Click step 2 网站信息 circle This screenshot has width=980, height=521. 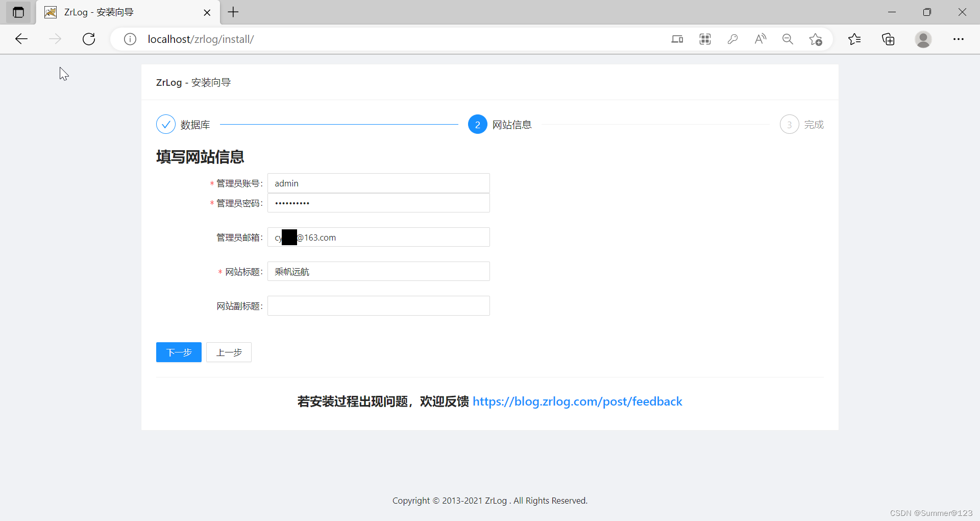478,124
